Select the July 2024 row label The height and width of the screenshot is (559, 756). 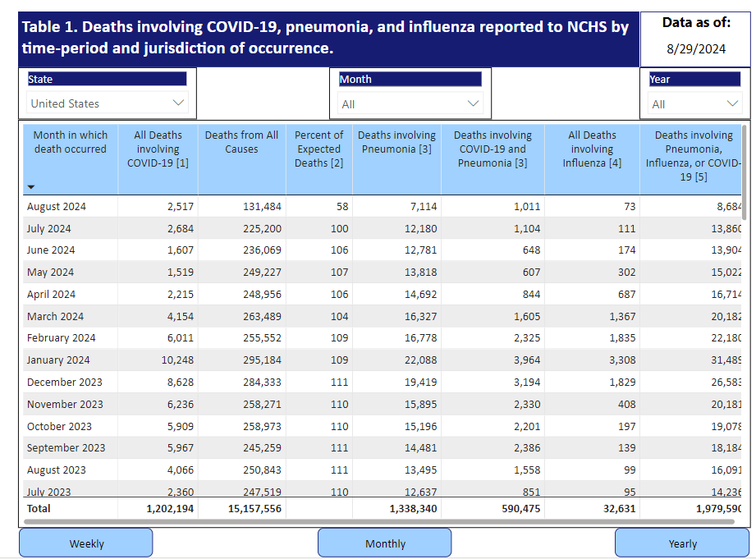(x=48, y=229)
